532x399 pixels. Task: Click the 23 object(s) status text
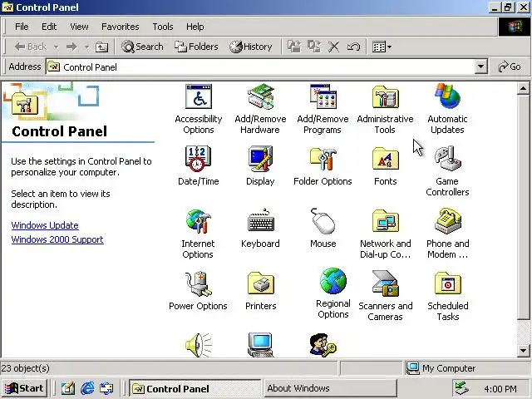[x=26, y=368]
